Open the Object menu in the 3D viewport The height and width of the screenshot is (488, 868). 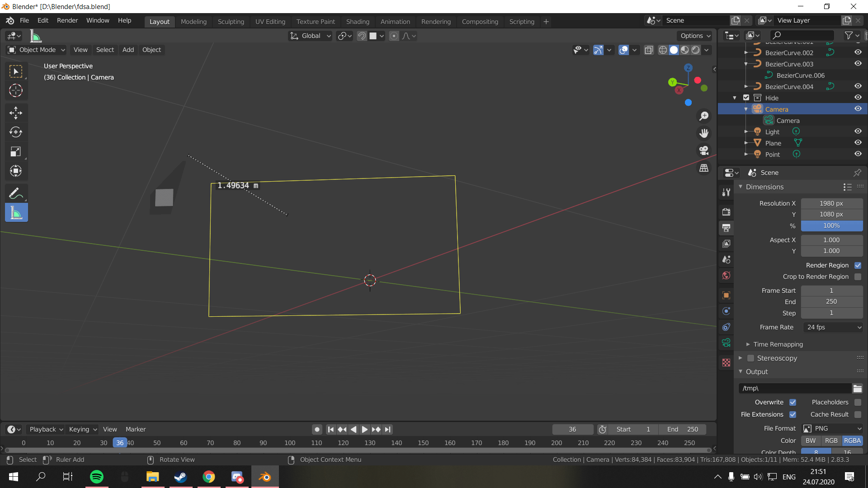tap(151, 50)
